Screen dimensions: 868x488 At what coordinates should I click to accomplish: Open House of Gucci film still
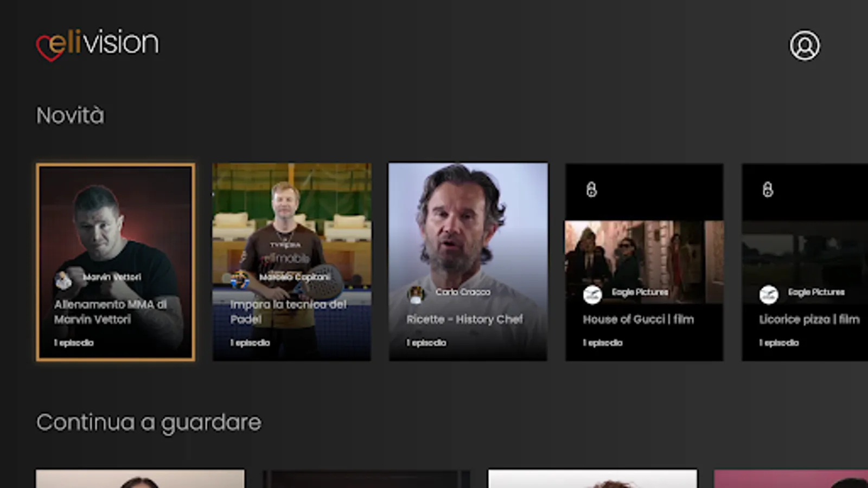click(x=644, y=261)
